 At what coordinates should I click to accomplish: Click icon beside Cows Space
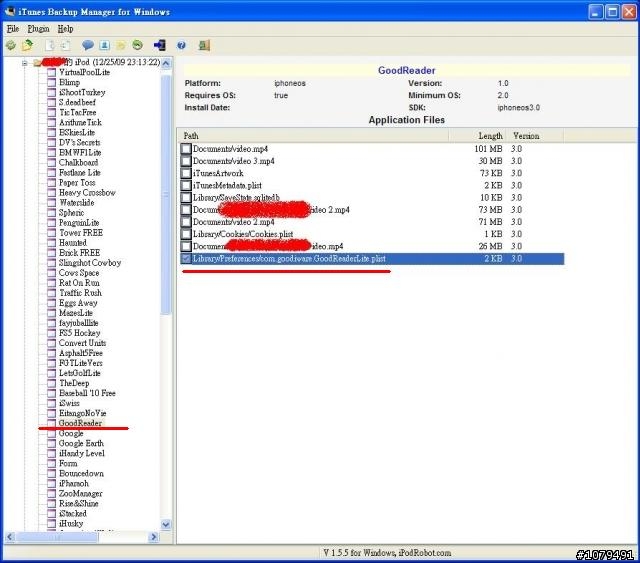(51, 273)
